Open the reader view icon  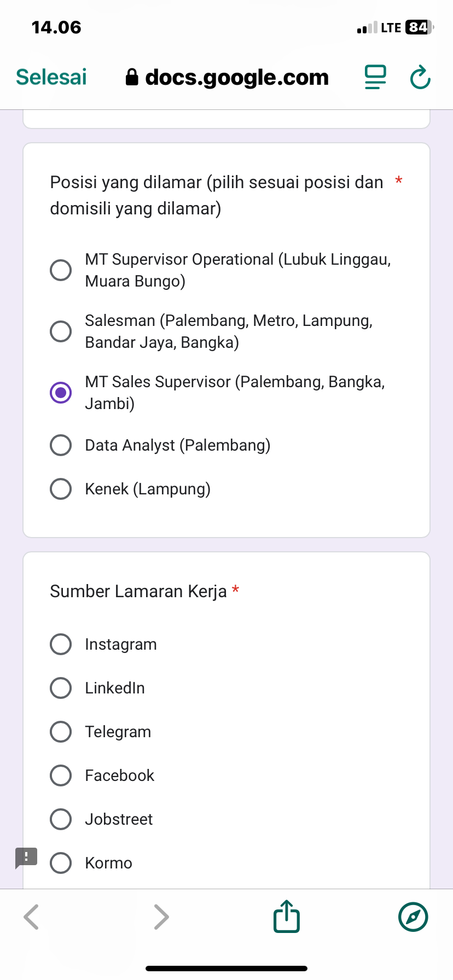375,77
